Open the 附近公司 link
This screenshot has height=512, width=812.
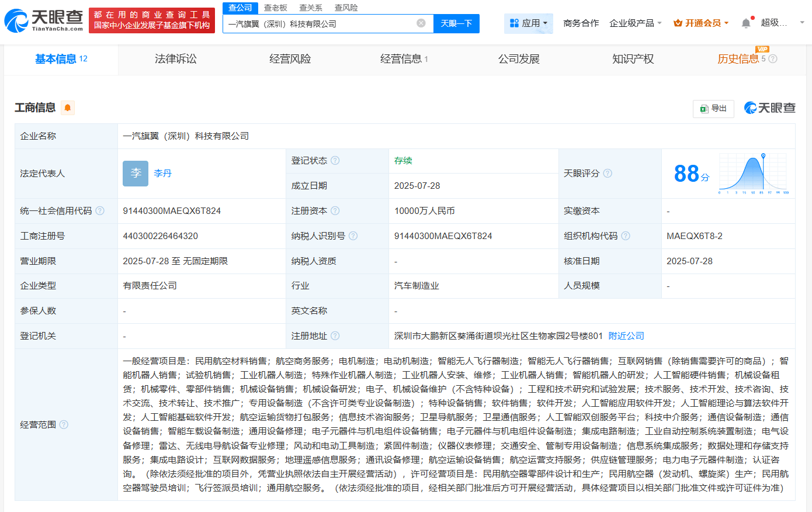(x=626, y=335)
